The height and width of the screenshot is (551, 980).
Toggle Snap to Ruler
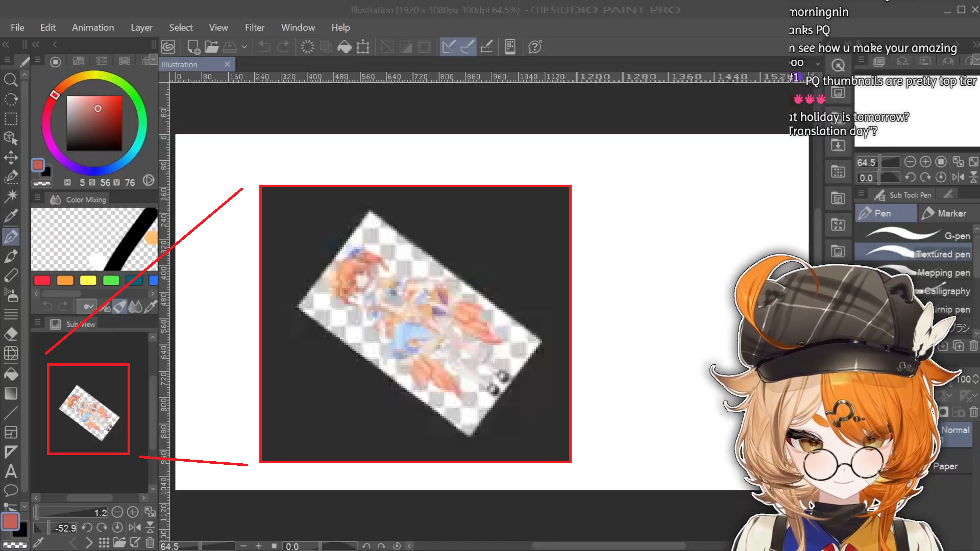coord(449,47)
